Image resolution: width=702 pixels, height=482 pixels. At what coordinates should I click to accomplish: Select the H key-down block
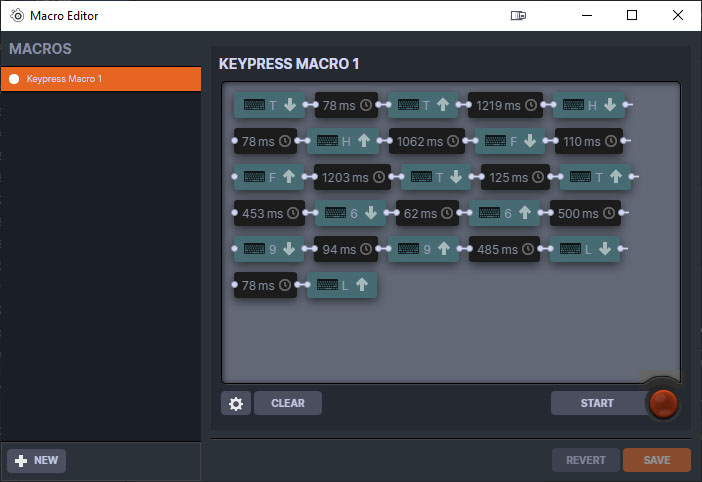[589, 105]
